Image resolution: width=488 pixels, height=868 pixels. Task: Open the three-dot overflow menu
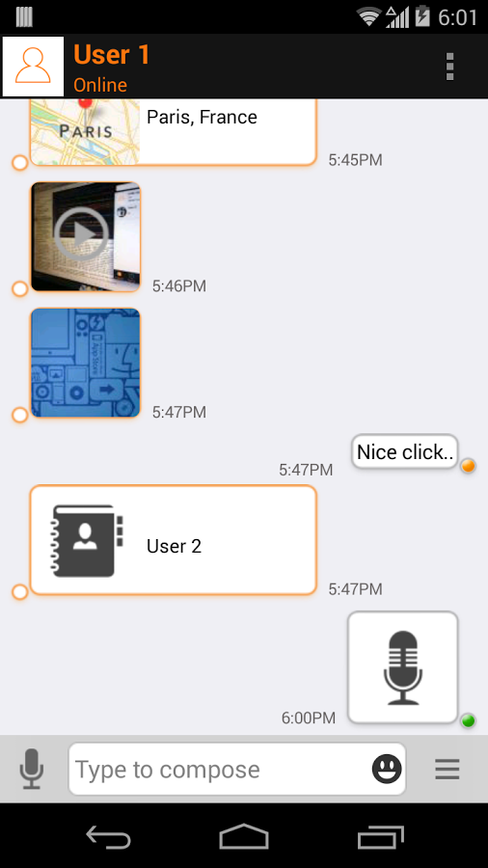coord(449,67)
